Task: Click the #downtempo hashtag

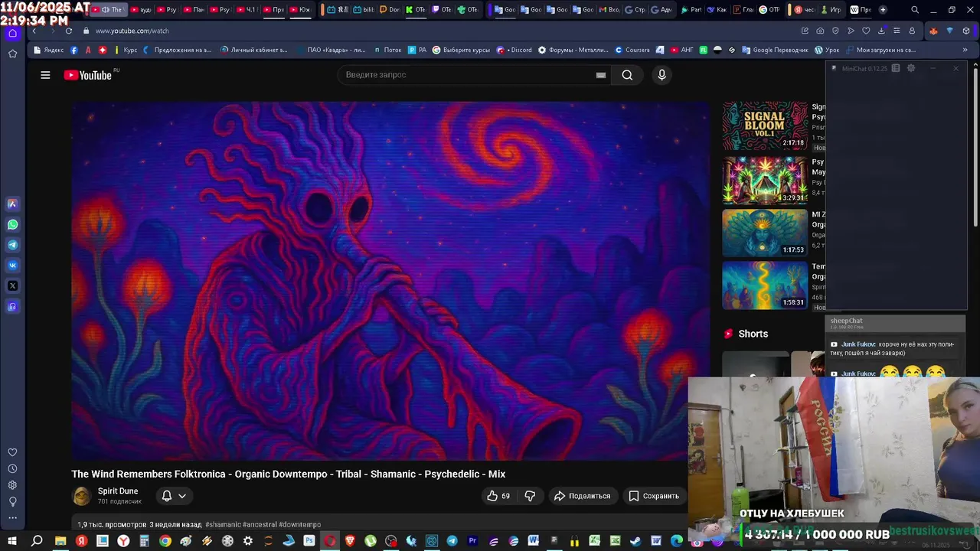Action: [300, 525]
